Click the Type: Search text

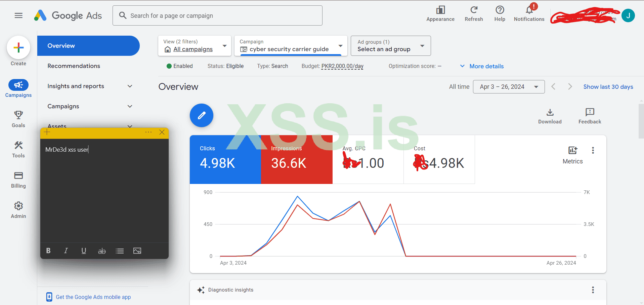point(272,66)
